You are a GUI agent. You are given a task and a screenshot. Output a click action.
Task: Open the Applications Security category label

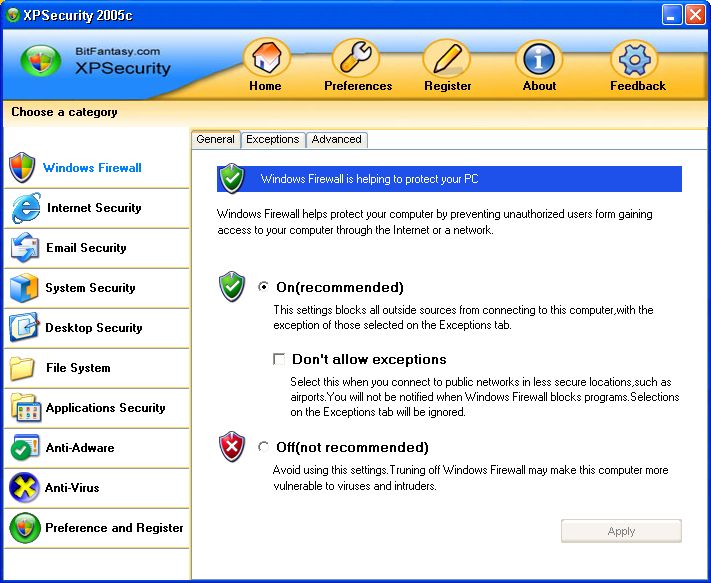point(105,408)
